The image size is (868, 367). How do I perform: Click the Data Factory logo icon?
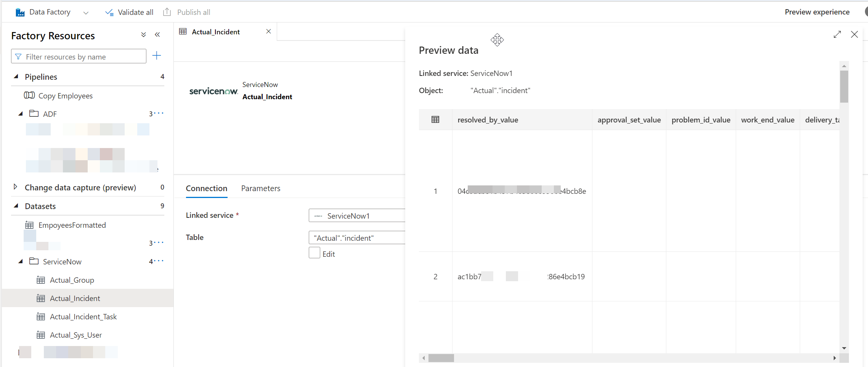pos(20,12)
